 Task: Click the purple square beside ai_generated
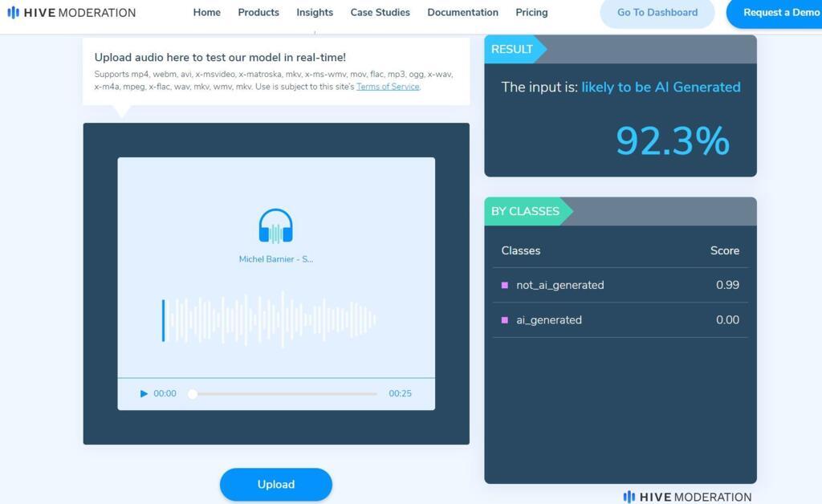[505, 319]
